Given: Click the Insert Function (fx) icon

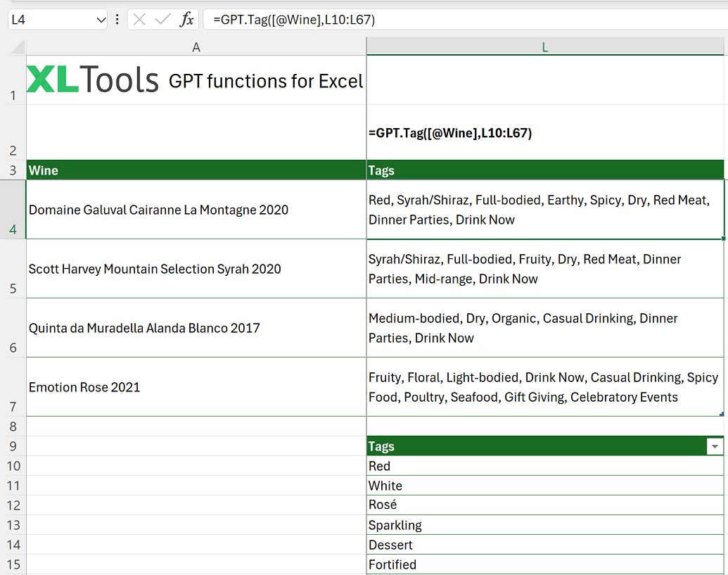Looking at the screenshot, I should click(x=187, y=20).
